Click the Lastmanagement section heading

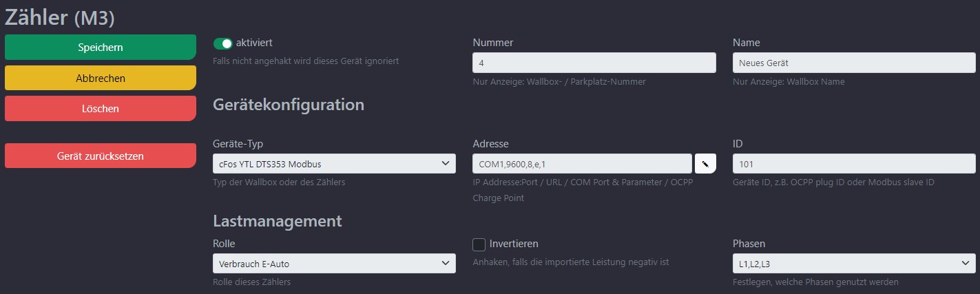(x=278, y=221)
